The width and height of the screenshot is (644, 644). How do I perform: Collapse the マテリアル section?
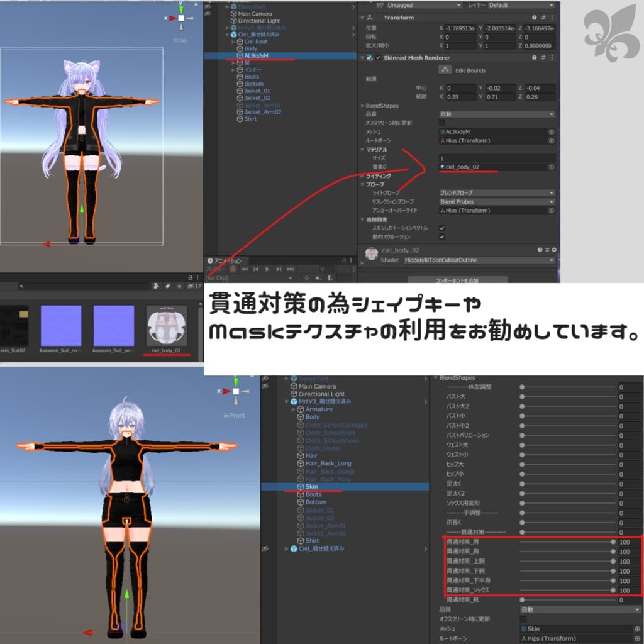[x=362, y=150]
